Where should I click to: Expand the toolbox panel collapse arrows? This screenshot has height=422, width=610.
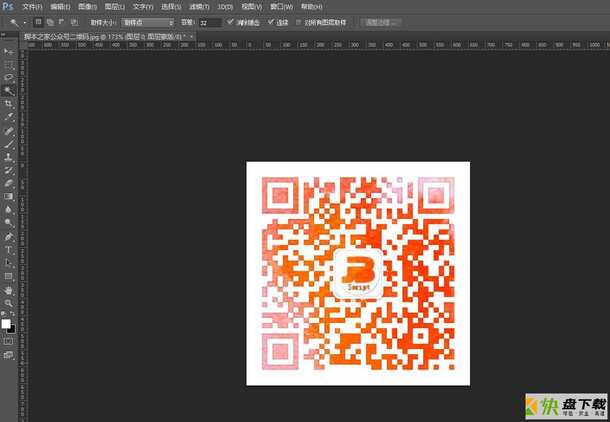[x=3, y=34]
